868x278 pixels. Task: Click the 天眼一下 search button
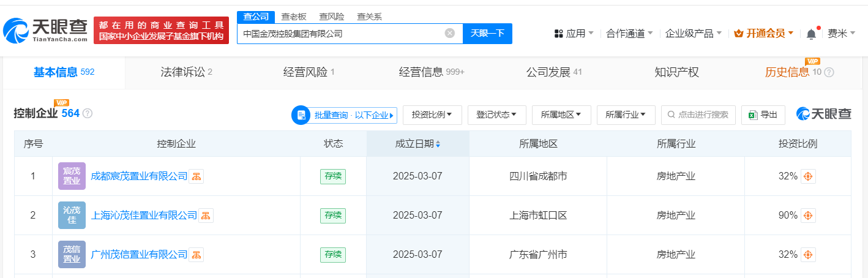(487, 34)
